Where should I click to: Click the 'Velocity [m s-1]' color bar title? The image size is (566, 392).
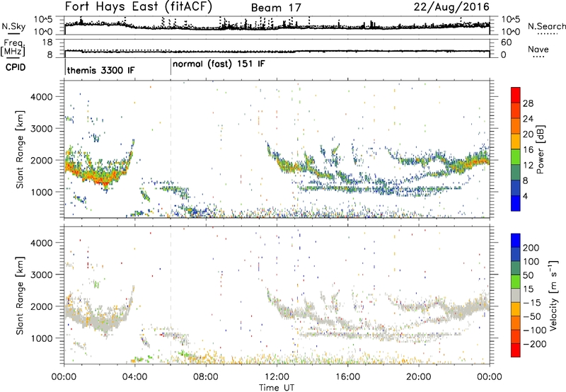[x=553, y=295]
